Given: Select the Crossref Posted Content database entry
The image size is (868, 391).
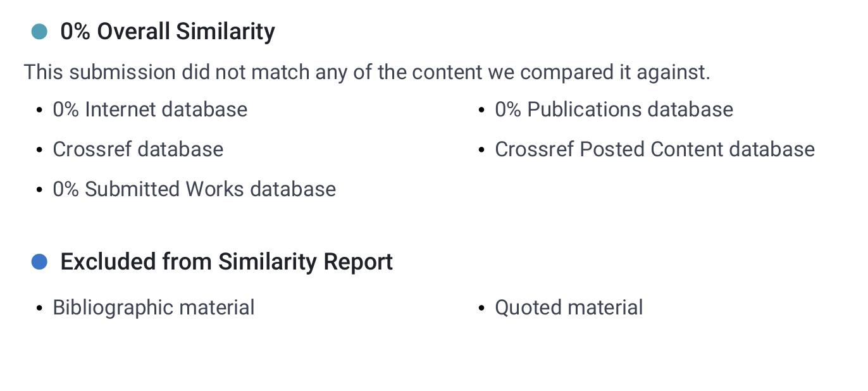Looking at the screenshot, I should point(654,149).
